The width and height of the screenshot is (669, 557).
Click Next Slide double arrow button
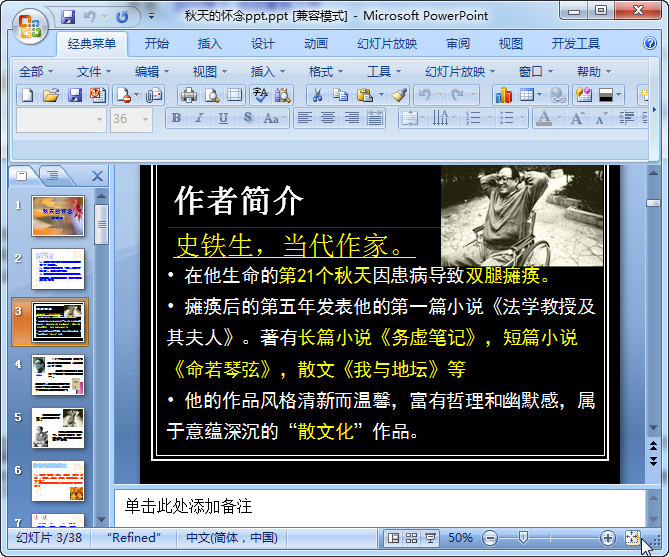(653, 461)
